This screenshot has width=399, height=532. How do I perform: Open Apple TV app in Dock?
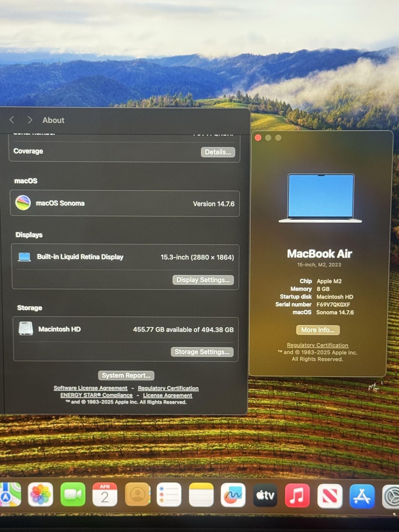click(x=265, y=495)
